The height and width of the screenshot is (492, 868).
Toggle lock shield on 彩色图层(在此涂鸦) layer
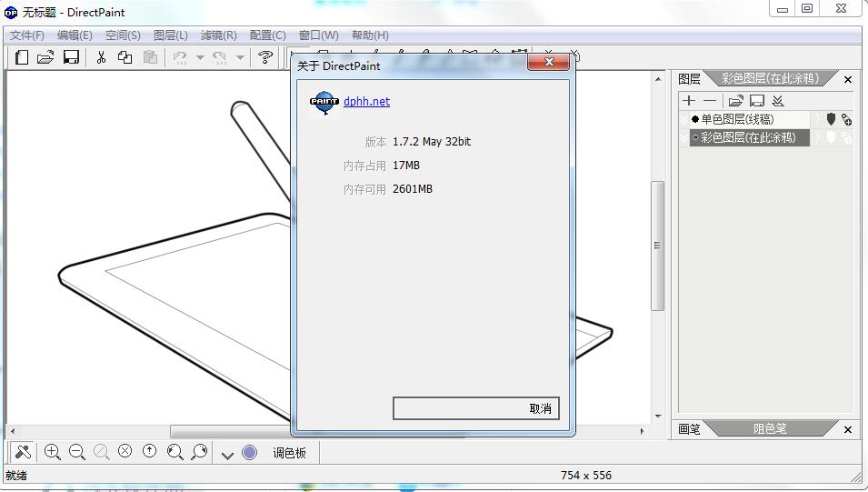pyautogui.click(x=831, y=137)
